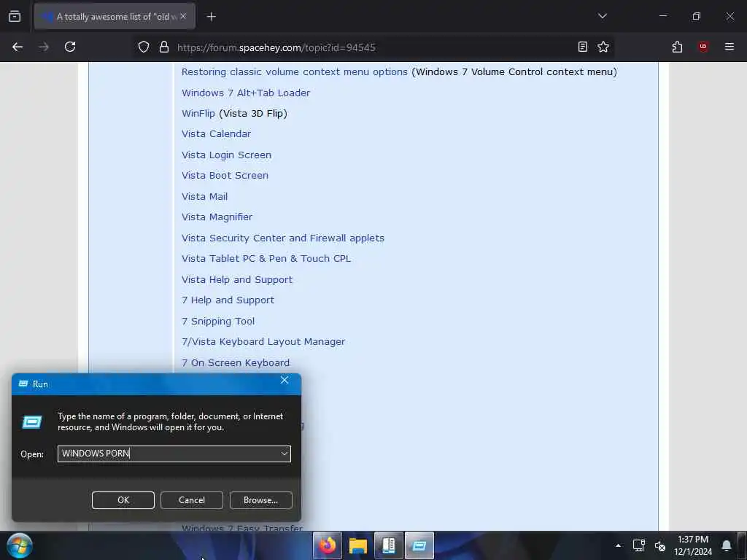This screenshot has height=560, width=747.
Task: Select the 'A totally awesome list' browser tab
Action: pyautogui.click(x=115, y=17)
